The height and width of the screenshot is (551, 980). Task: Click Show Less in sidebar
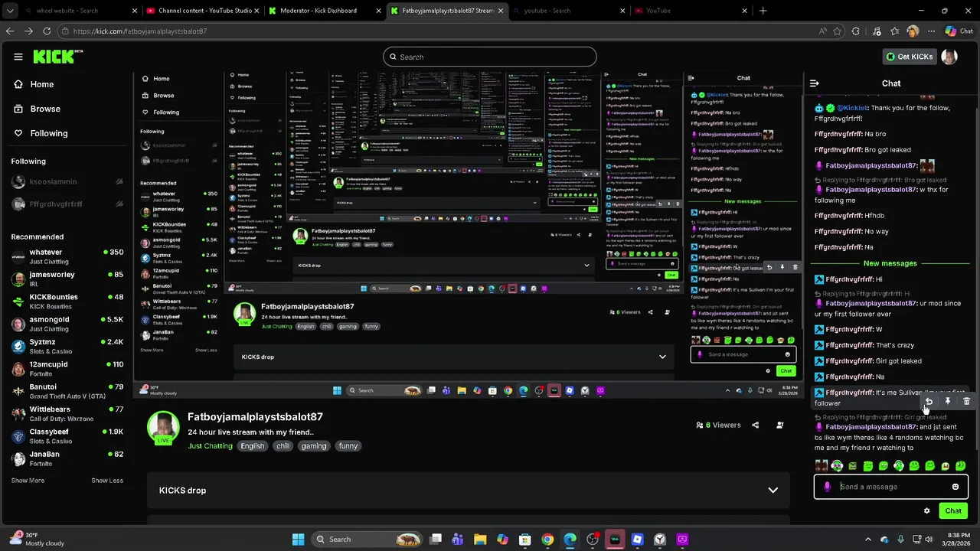point(107,481)
